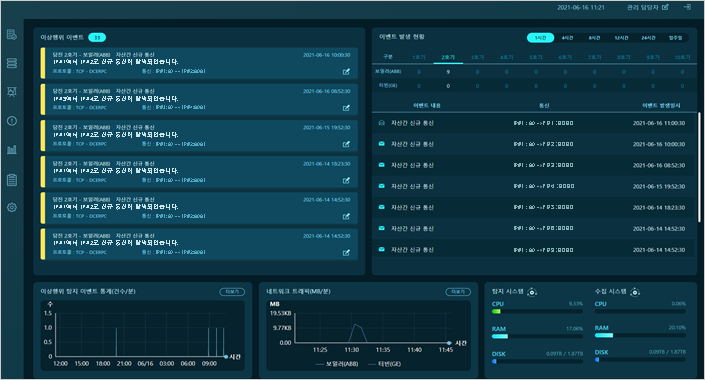Viewport: 705px width, 380px height.
Task: Open the document-check icon in sidebar
Action: (12, 34)
